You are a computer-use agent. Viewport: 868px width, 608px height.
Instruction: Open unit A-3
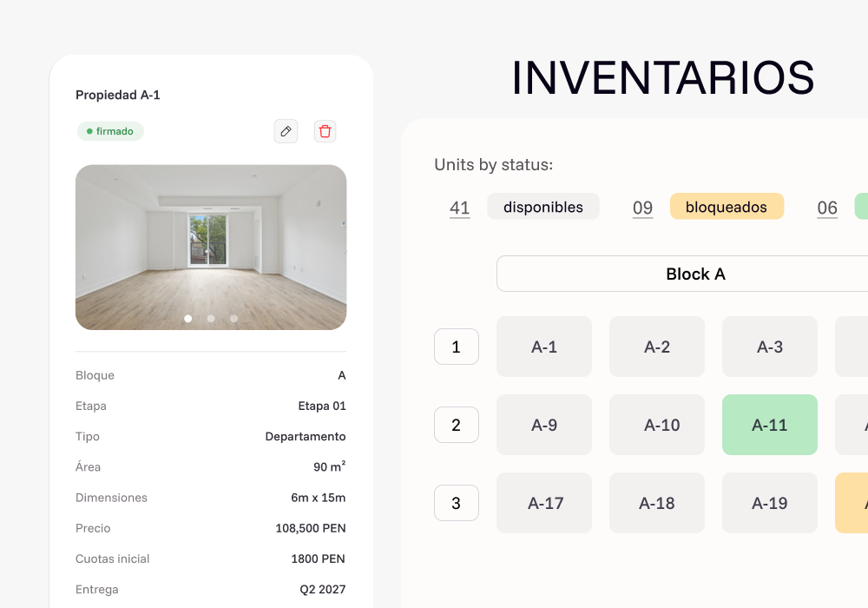(x=770, y=347)
